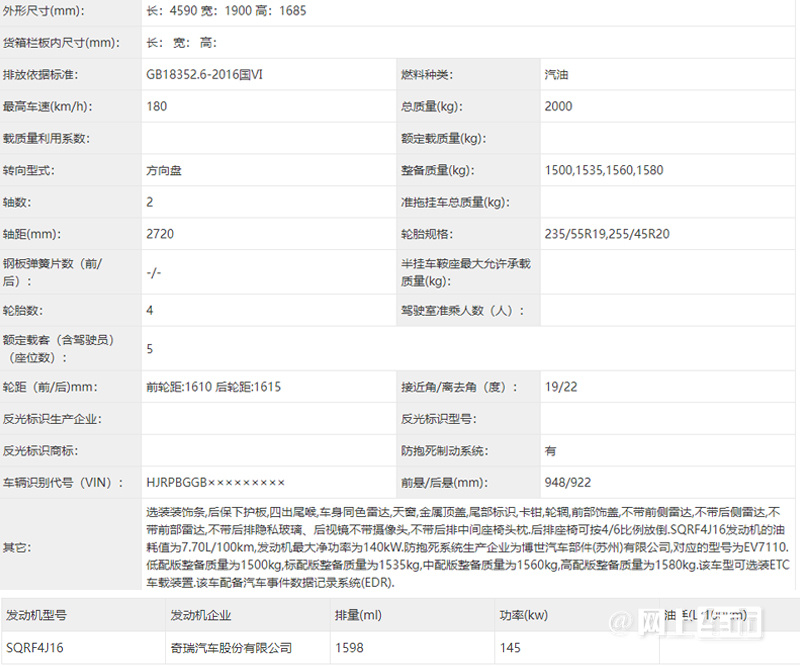Click the 轴距(mm) label

(32, 234)
